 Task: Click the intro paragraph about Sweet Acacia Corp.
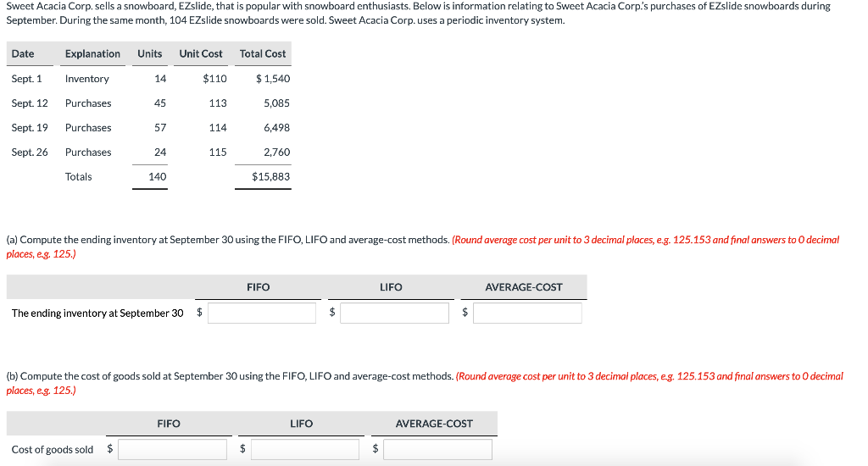pos(418,14)
